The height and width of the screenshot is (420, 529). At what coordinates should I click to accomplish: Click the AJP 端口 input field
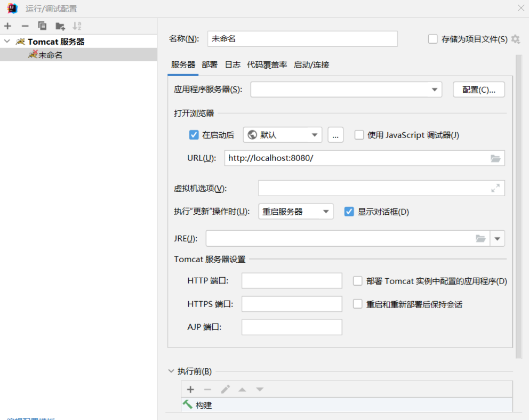292,327
